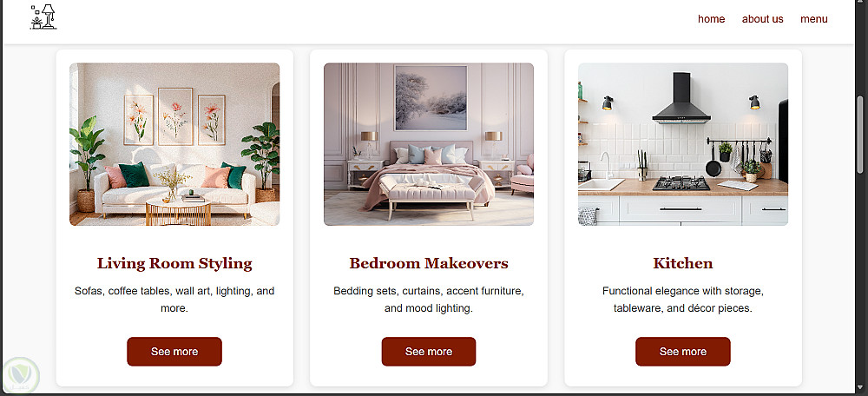Go to the about us page

pos(762,19)
